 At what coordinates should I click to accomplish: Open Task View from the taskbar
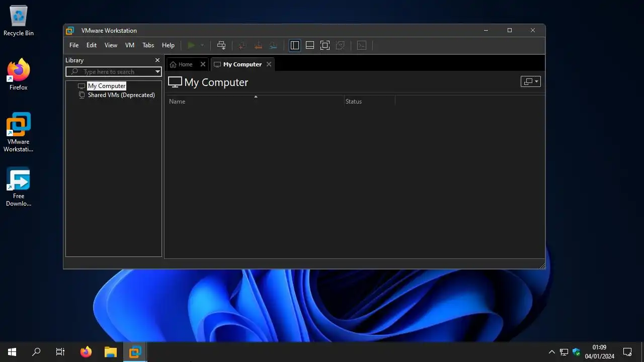click(60, 352)
